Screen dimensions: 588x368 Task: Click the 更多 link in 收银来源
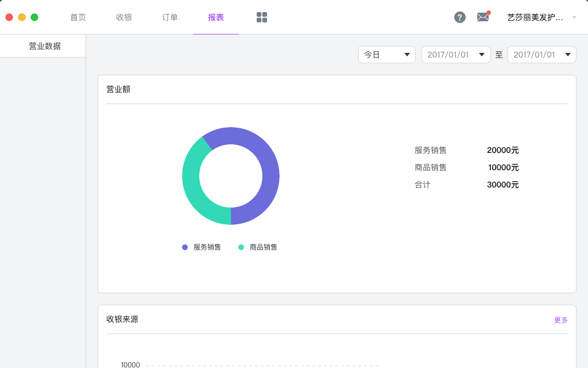click(x=560, y=320)
